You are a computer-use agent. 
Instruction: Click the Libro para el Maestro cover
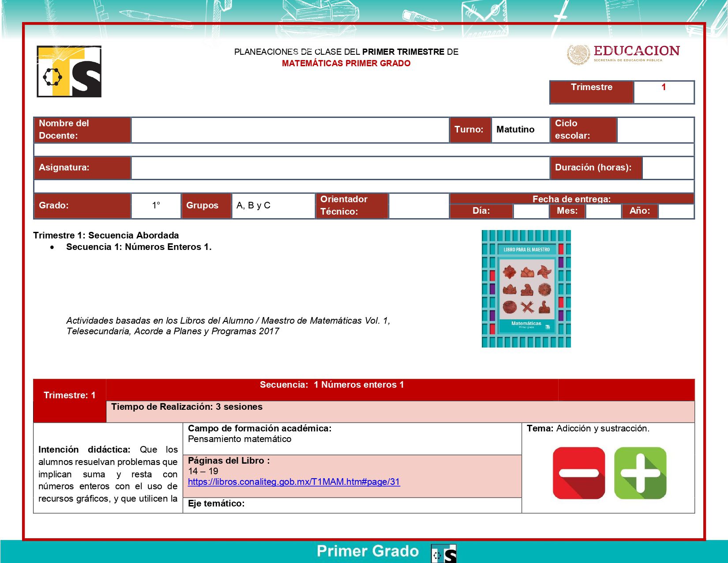(526, 289)
